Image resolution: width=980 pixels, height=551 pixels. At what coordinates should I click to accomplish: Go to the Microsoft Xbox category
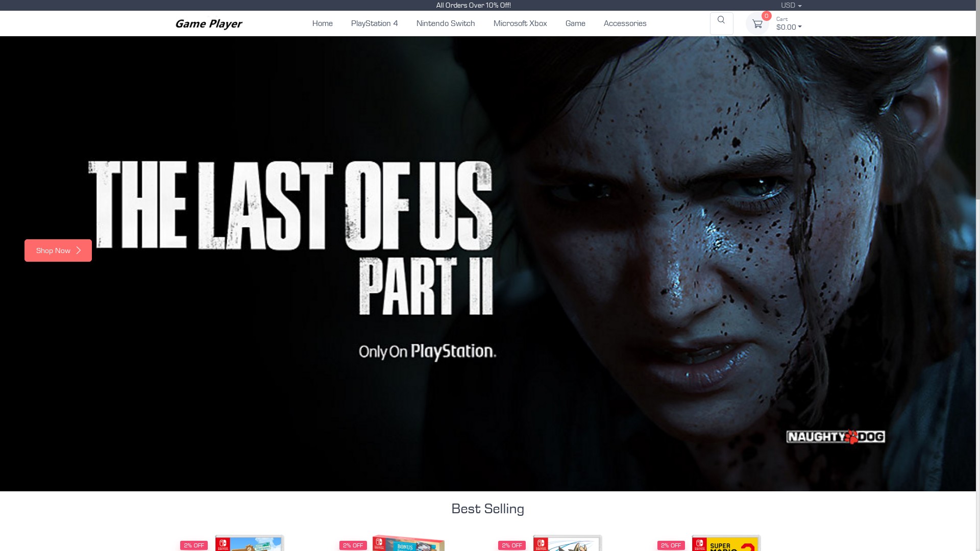click(520, 23)
